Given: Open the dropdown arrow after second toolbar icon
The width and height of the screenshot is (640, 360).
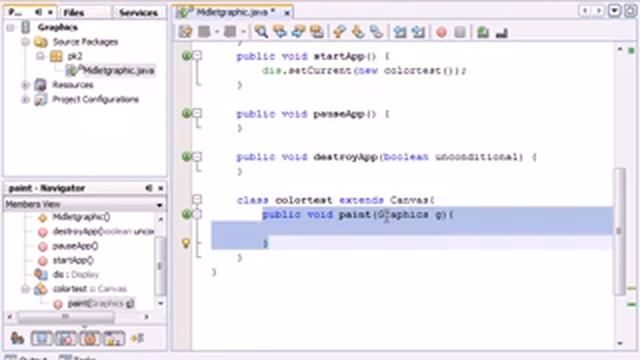Looking at the screenshot, I should (217, 31).
